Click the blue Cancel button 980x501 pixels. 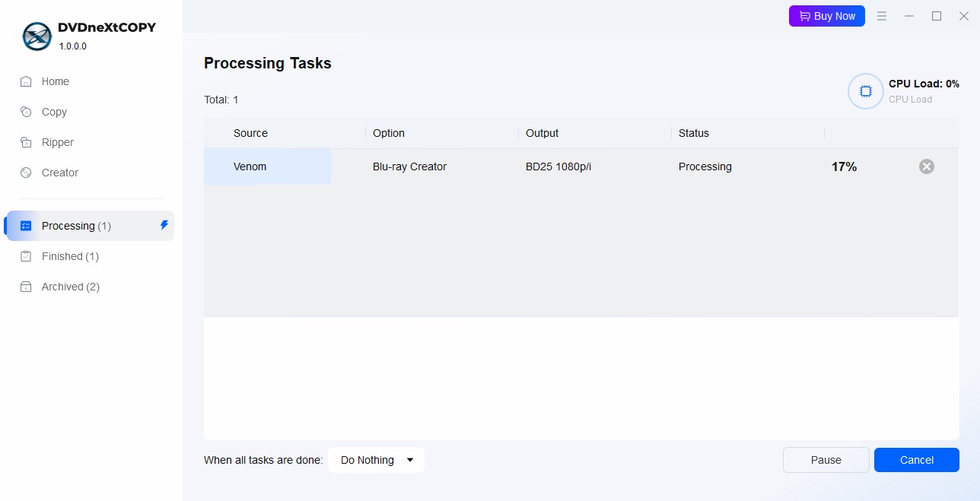coord(916,460)
